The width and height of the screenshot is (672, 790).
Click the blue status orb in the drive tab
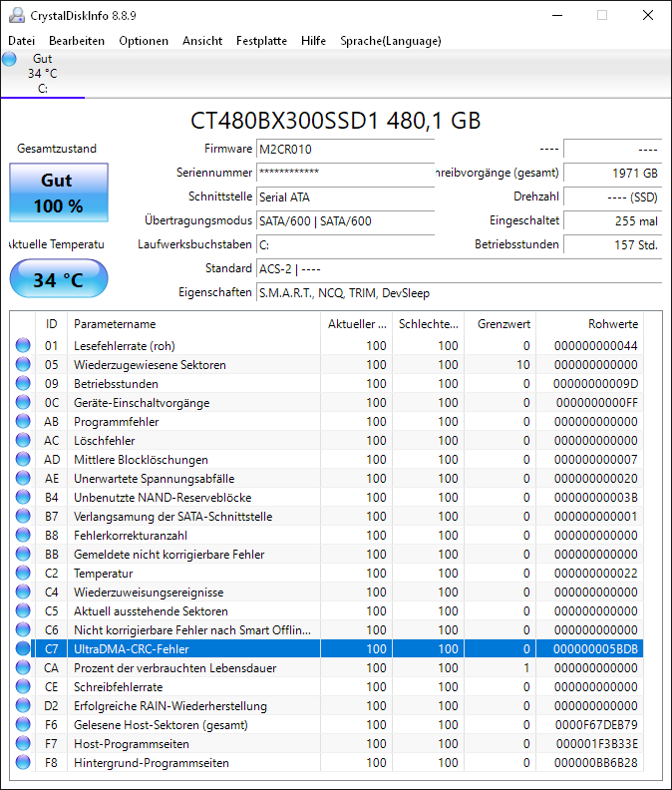pos(9,59)
